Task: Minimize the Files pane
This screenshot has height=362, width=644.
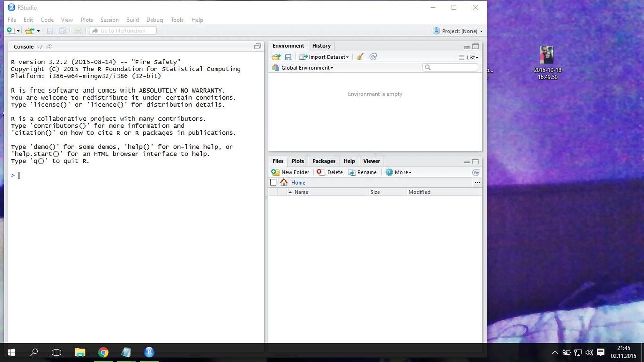Action: tap(467, 163)
